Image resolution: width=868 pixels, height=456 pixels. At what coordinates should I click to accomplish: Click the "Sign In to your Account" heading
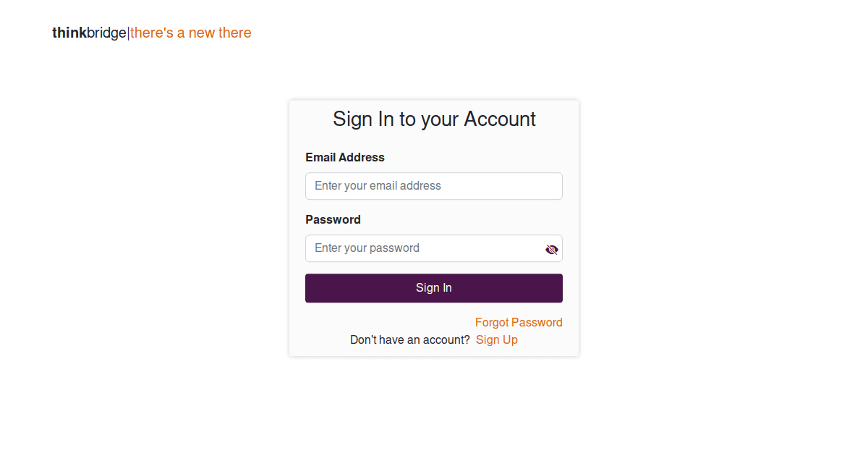[434, 119]
